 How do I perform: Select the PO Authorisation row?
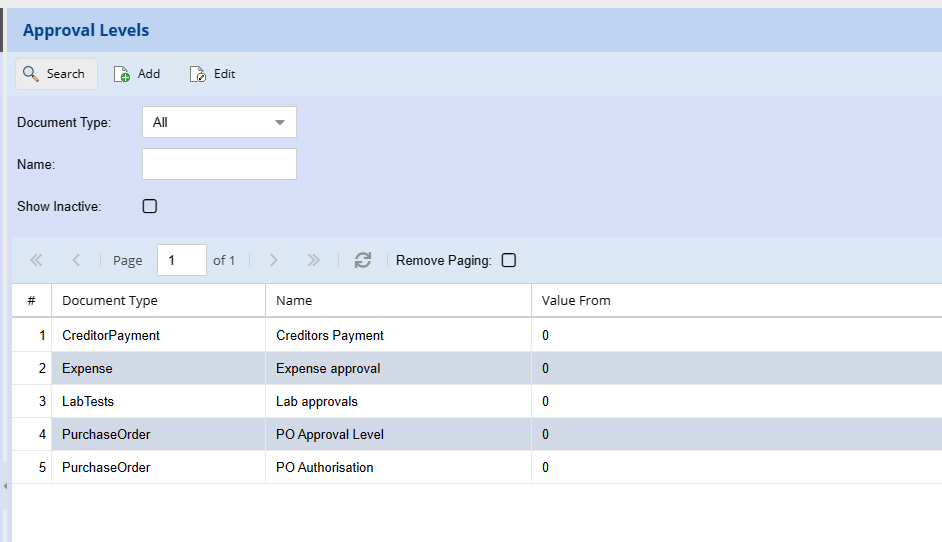click(325, 468)
